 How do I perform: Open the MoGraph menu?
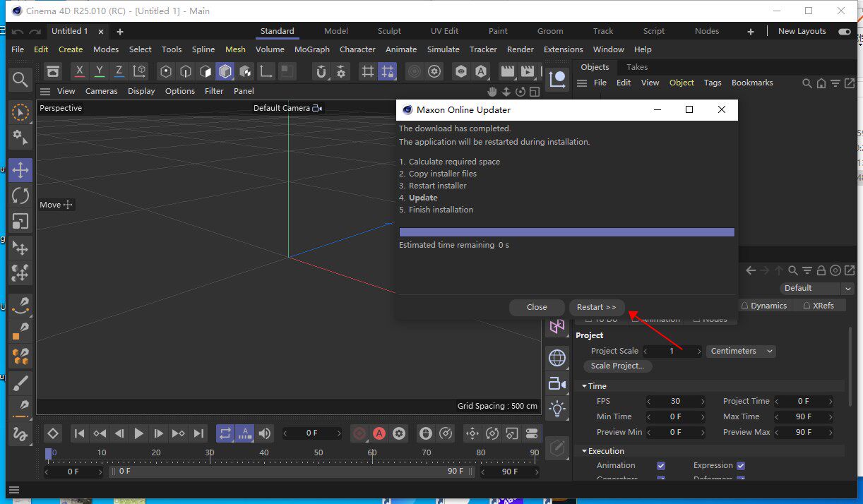(x=312, y=49)
